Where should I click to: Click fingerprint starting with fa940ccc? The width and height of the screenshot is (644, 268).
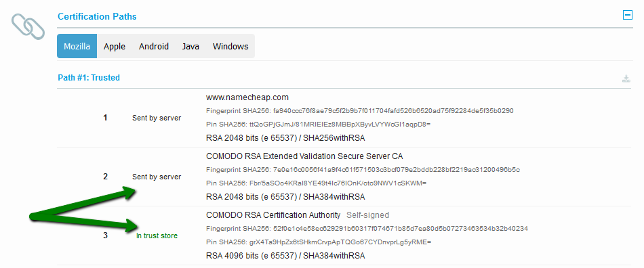coord(360,110)
